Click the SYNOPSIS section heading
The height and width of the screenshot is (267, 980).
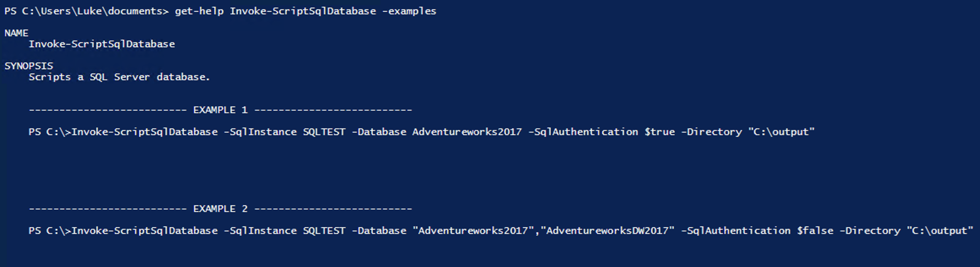click(x=29, y=66)
